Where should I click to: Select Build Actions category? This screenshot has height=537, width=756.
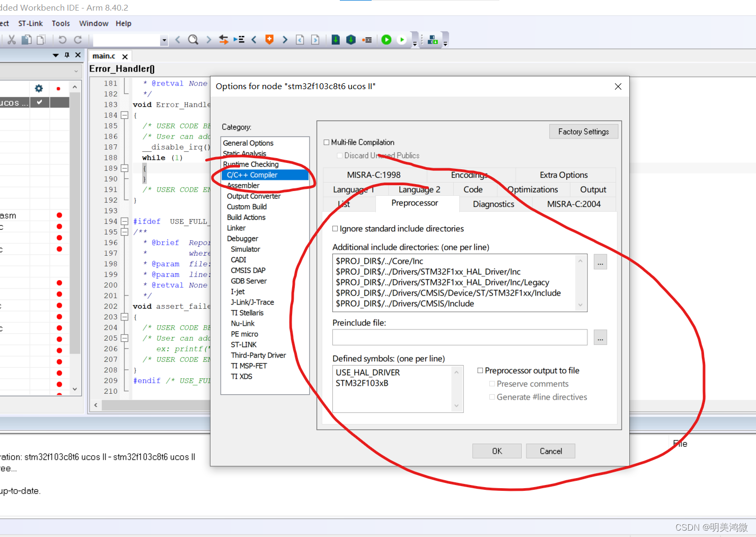(x=246, y=218)
